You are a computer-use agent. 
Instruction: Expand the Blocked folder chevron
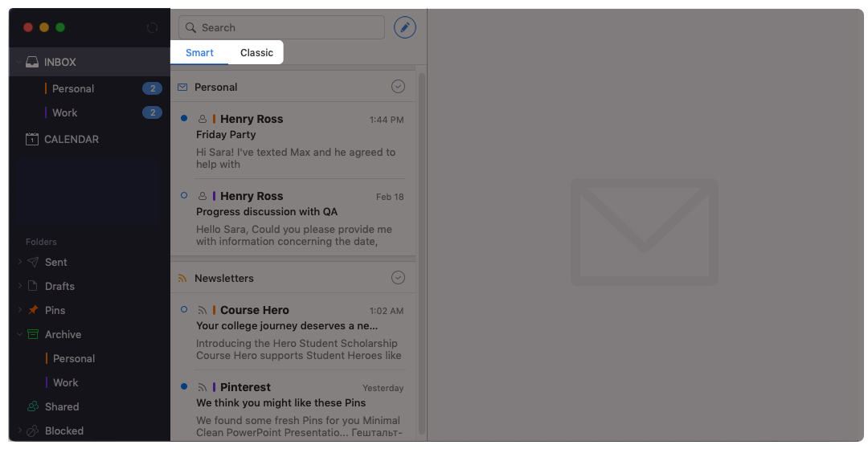pos(19,431)
